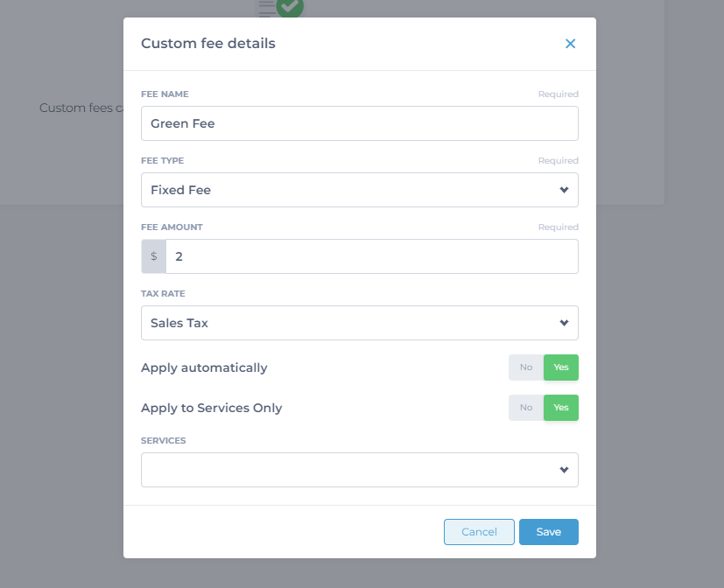Viewport: 724px width, 588px height.
Task: Set Apply to Services Only to No
Action: pyautogui.click(x=526, y=408)
